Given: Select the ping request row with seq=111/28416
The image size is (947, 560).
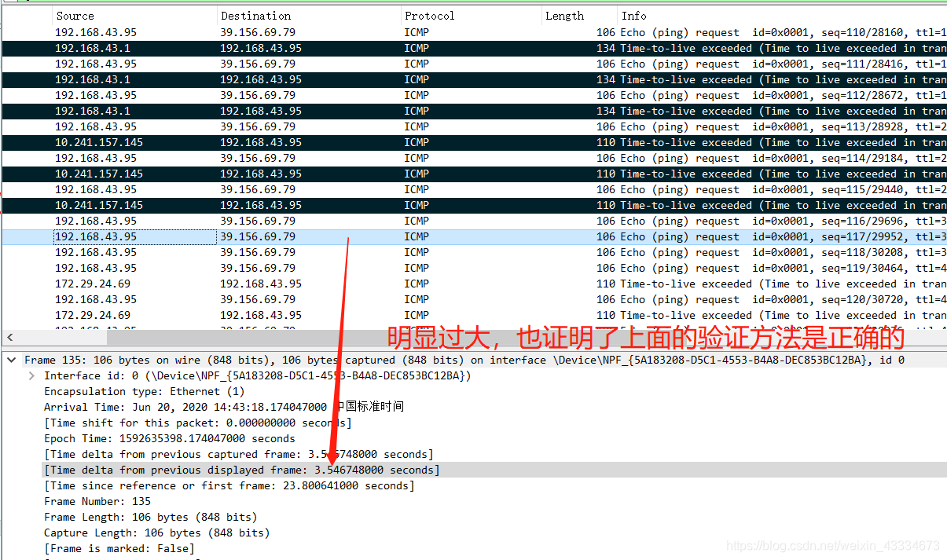Looking at the screenshot, I should tap(473, 64).
